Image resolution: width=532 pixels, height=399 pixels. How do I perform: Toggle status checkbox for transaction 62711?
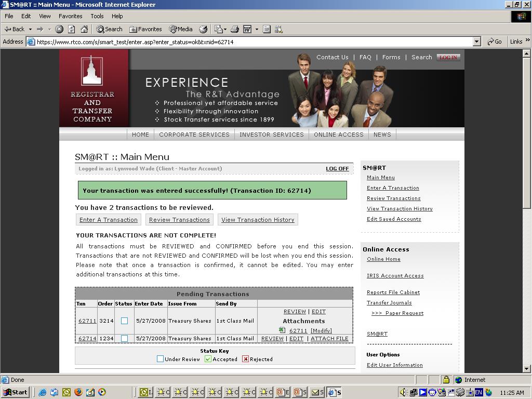click(x=125, y=321)
